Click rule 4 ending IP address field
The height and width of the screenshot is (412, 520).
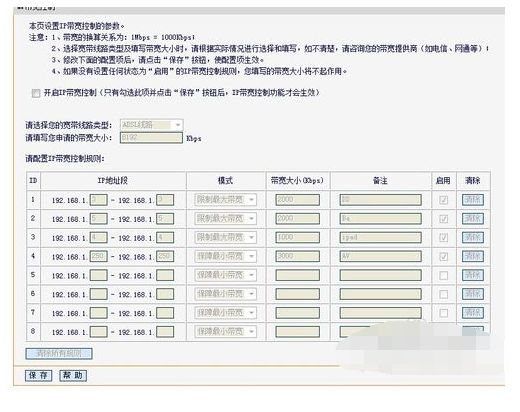[x=165, y=256]
